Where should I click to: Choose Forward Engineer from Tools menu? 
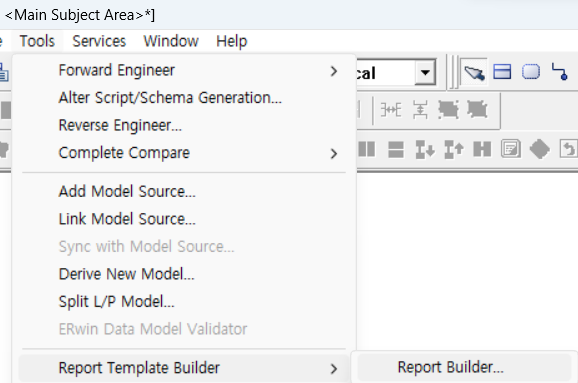(x=184, y=70)
